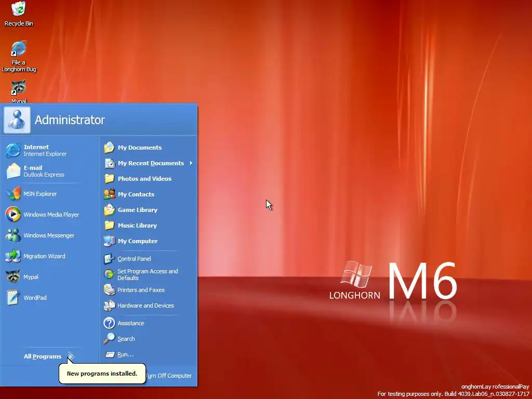The image size is (532, 399).
Task: Click the Run... command icon
Action: 109,354
